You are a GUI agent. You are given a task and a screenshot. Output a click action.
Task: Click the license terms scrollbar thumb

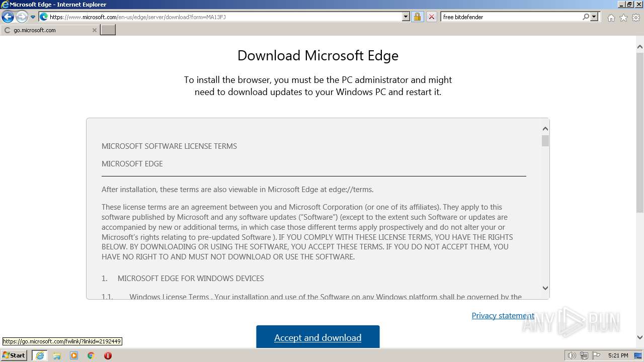click(x=545, y=141)
